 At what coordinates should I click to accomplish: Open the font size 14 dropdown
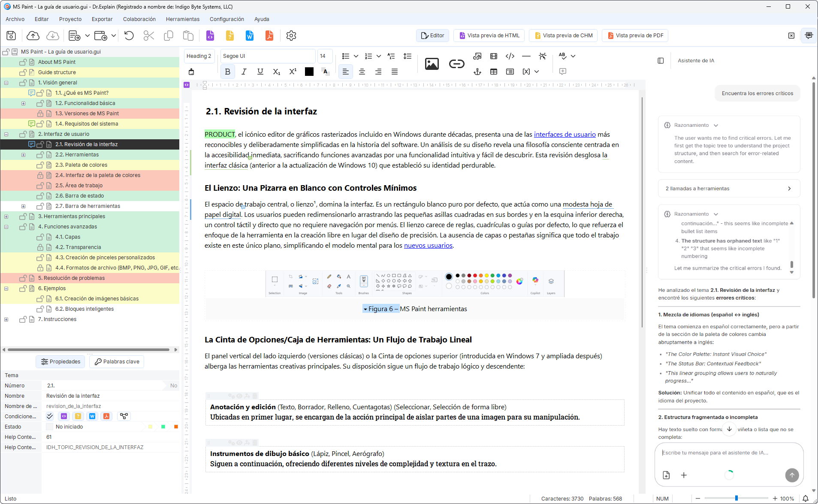326,56
